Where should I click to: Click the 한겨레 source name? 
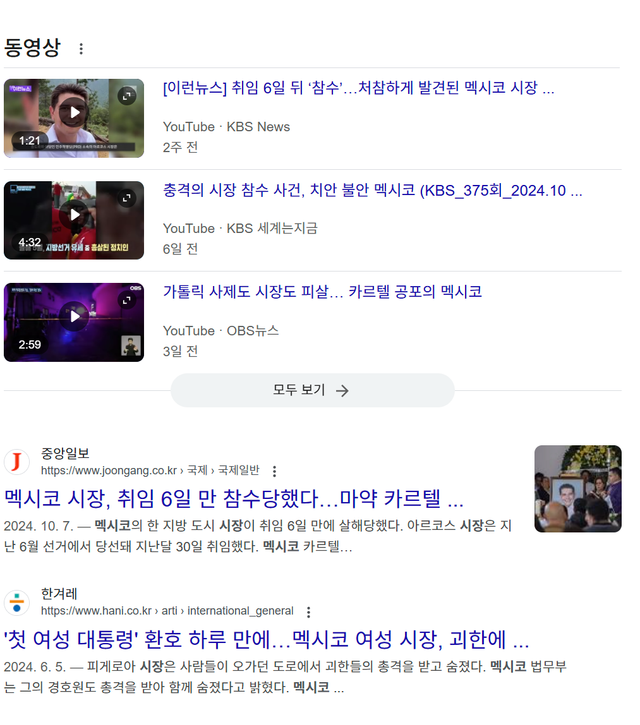[59, 594]
